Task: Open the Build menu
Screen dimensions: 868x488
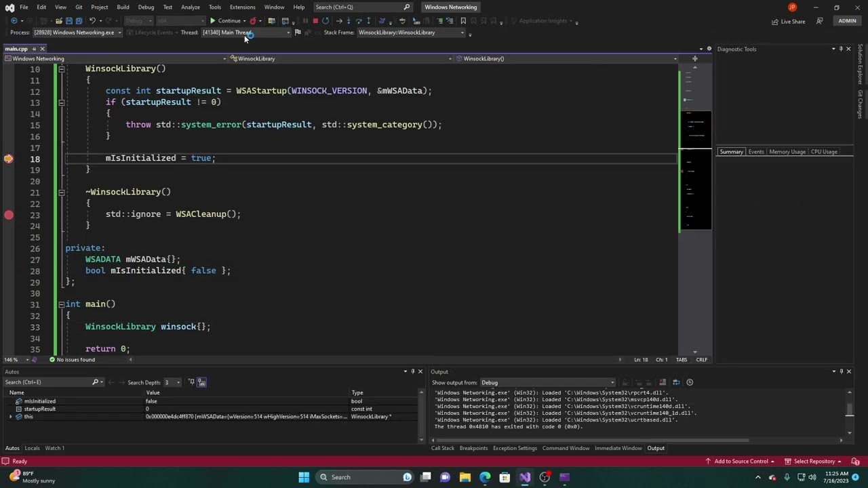Action: tap(123, 7)
